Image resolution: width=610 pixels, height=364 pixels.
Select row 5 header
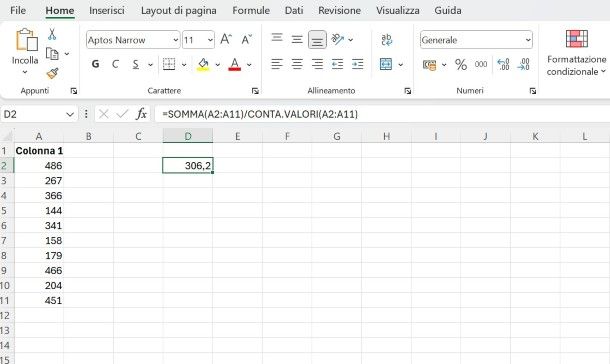[5, 210]
